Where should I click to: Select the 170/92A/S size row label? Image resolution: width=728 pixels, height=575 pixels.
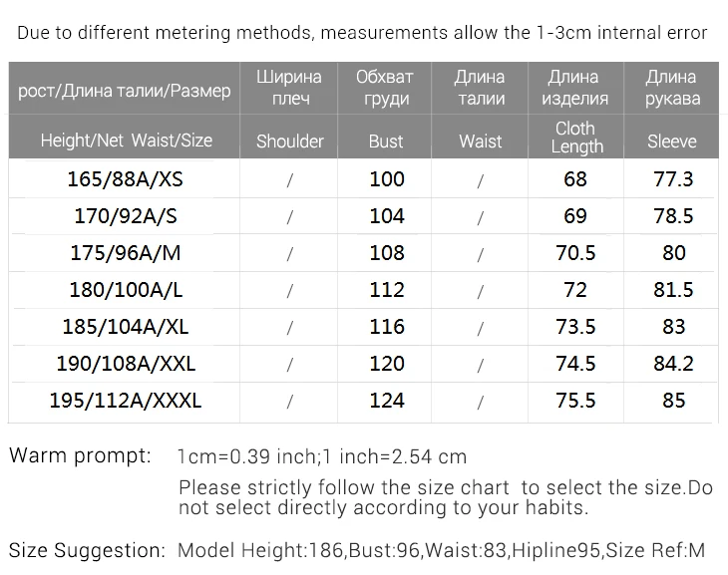(126, 216)
